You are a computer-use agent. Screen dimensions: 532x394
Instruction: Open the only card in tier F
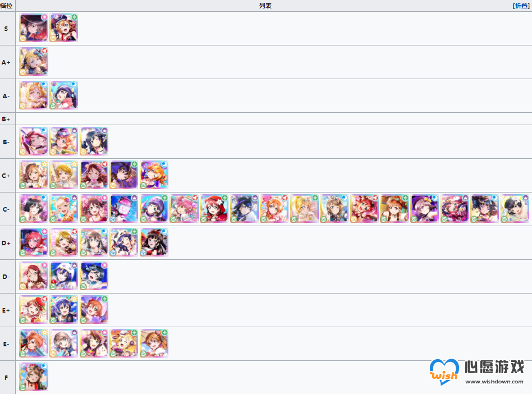click(34, 377)
